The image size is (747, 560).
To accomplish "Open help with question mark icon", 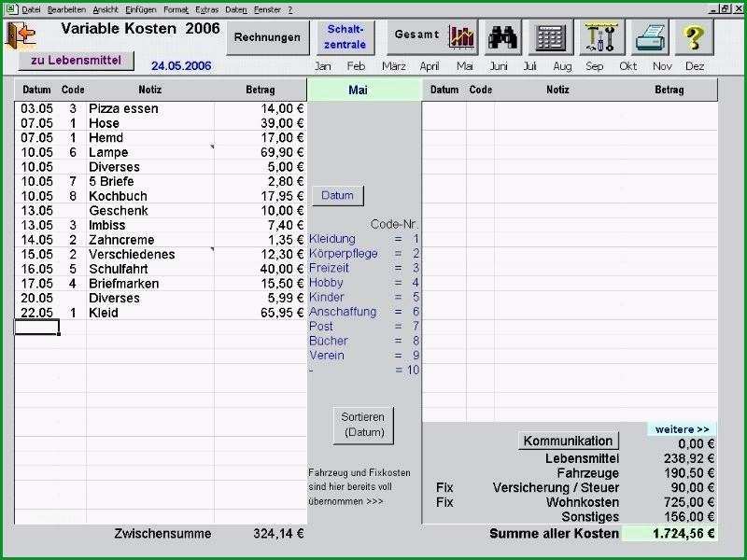I will pos(694,37).
